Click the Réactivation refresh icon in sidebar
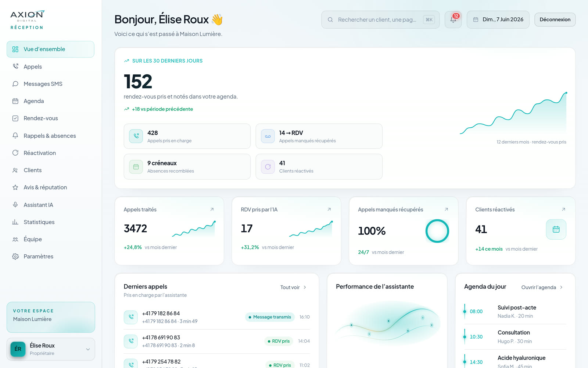The image size is (588, 368). [x=15, y=153]
